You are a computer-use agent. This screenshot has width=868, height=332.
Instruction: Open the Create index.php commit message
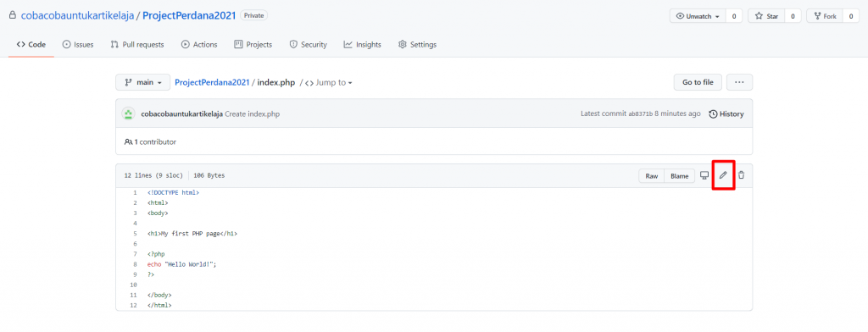[x=253, y=114]
